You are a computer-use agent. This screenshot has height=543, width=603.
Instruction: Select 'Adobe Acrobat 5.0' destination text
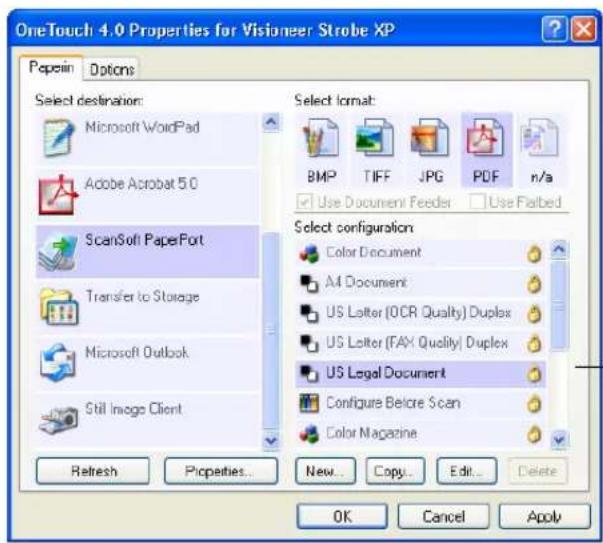[141, 184]
